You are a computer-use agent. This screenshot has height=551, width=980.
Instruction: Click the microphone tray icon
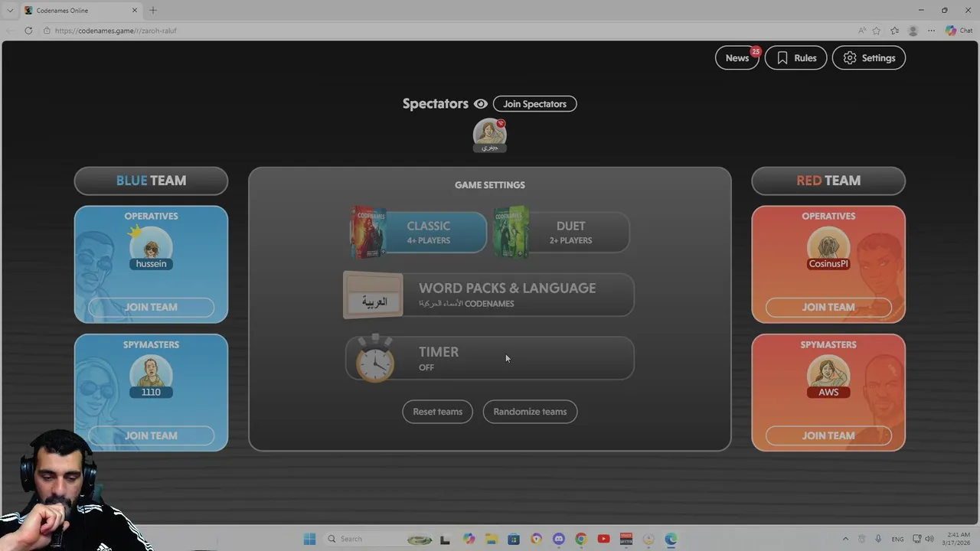(878, 539)
